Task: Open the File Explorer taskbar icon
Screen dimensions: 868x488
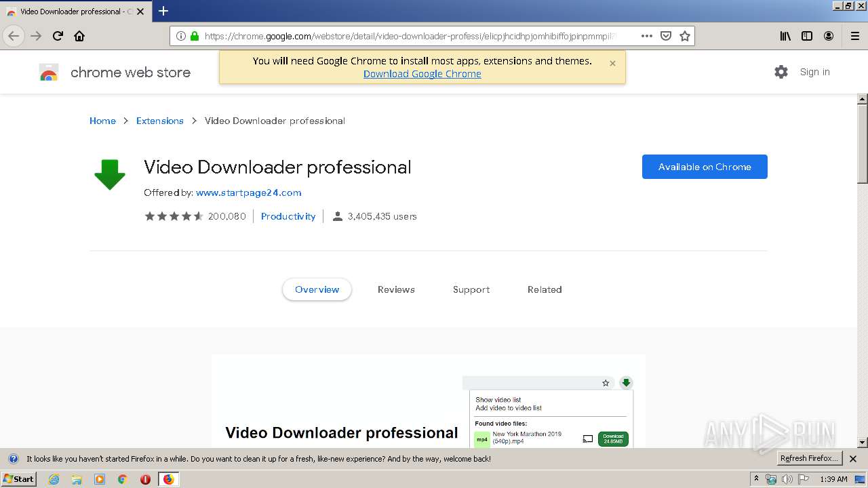Action: pyautogui.click(x=77, y=479)
